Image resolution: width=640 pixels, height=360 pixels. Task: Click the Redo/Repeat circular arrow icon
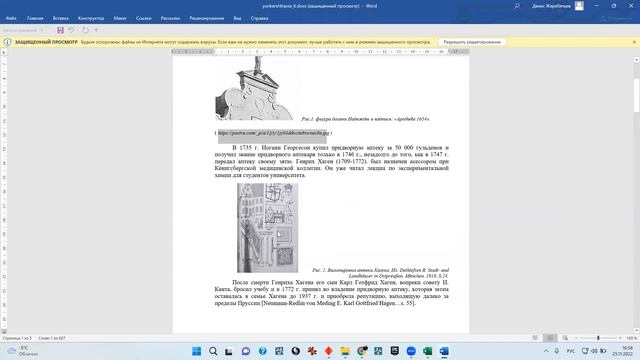(x=85, y=30)
